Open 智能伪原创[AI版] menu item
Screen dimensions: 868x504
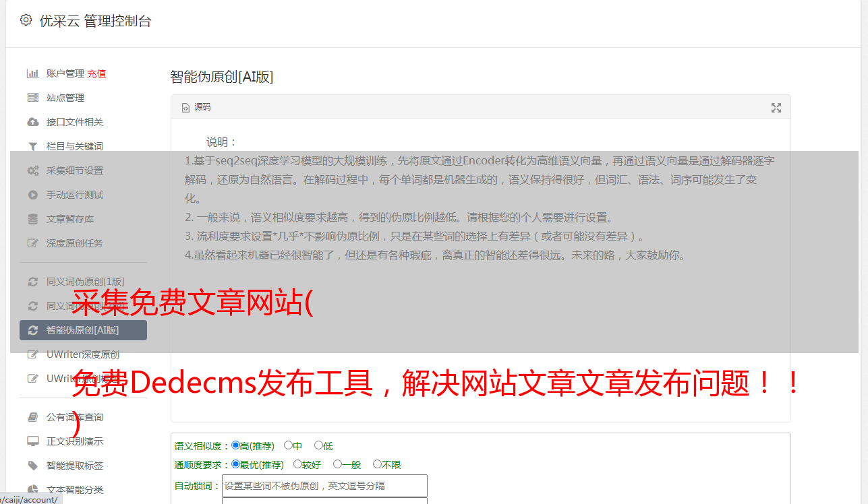[83, 330]
